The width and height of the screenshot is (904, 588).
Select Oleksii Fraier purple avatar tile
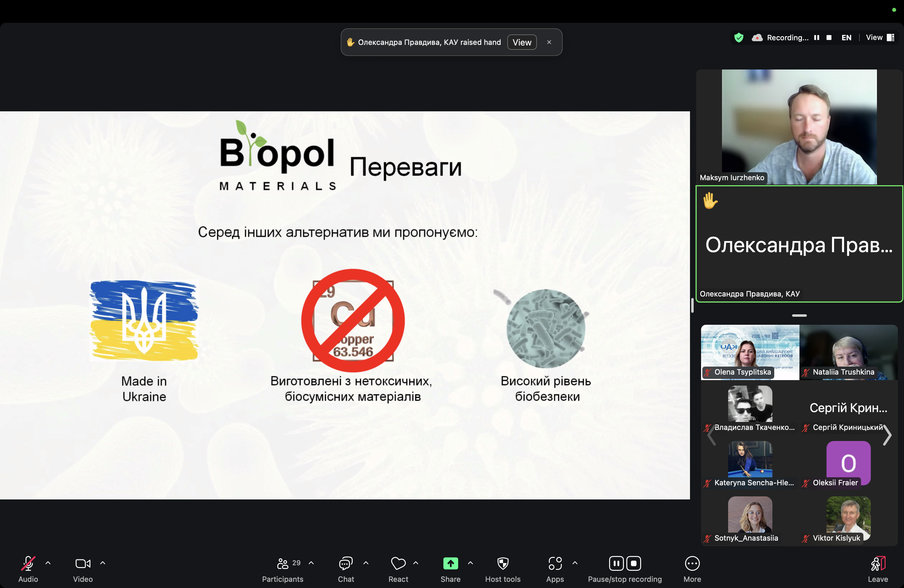849,463
